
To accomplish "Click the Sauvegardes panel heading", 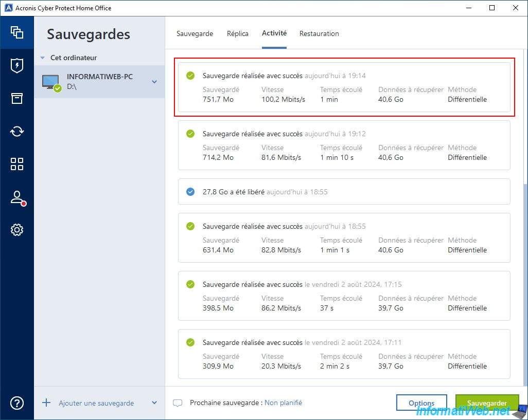I will (x=89, y=34).
